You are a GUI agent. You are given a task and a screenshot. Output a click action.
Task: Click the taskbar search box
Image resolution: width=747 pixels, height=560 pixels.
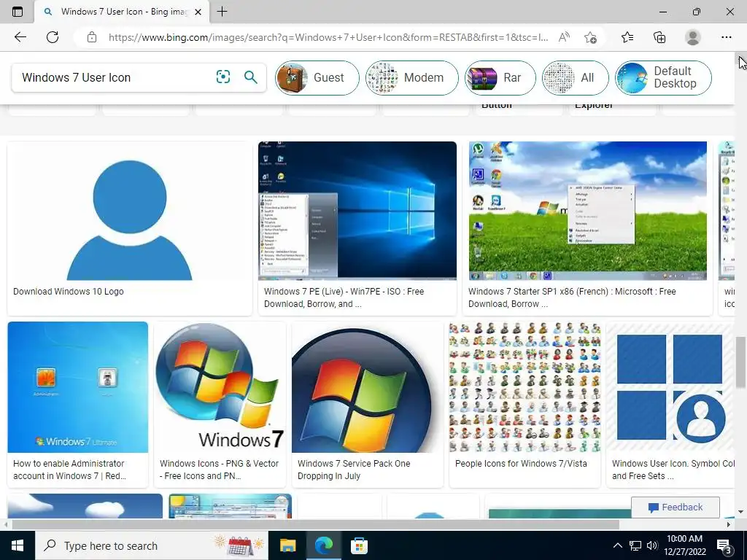pos(152,545)
